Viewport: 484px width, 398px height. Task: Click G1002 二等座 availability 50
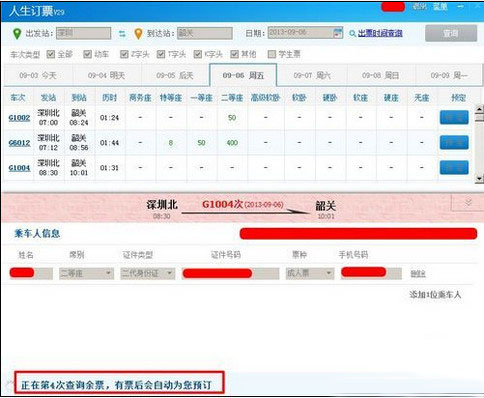click(232, 118)
